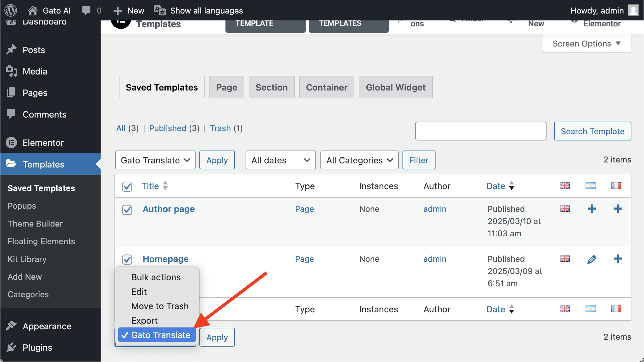Click the English flag in Homepage row

point(564,259)
